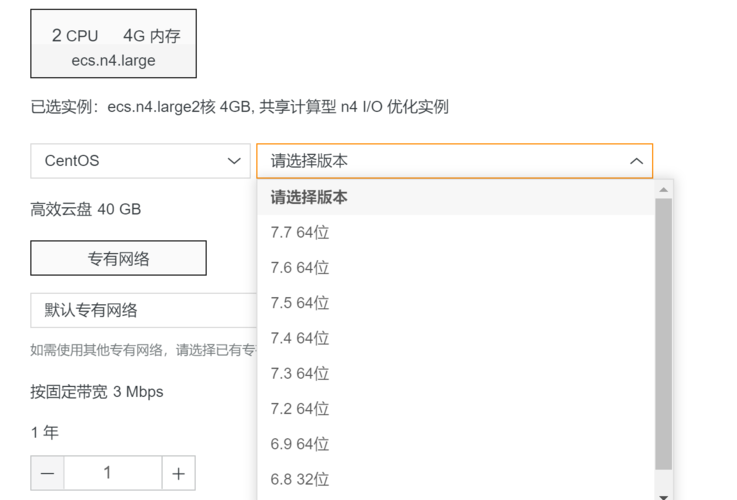
Task: Open the CentOS operating system dropdown
Action: (x=140, y=161)
